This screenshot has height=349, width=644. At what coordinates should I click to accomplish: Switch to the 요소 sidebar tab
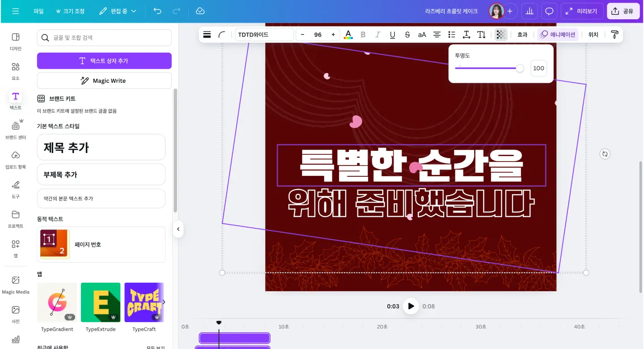16,71
